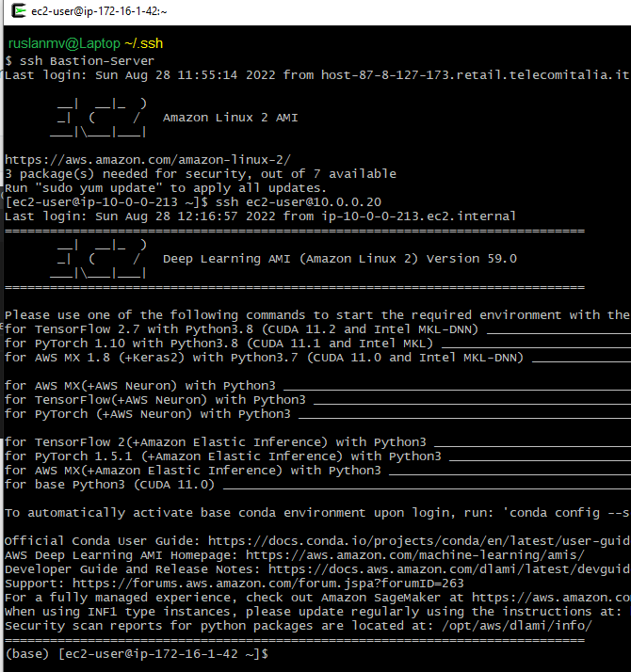This screenshot has height=672, width=631.
Task: Click the ruslanmv@Laptop prompt text
Action: (x=64, y=43)
